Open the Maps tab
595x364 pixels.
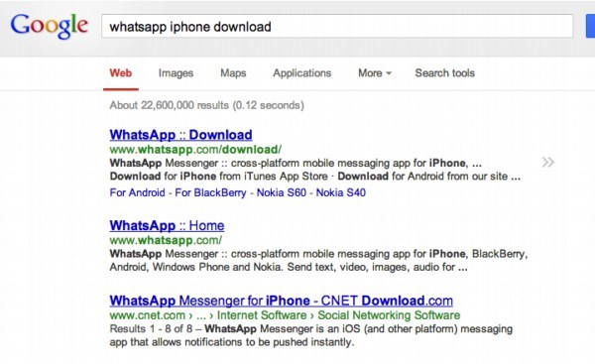tap(233, 72)
